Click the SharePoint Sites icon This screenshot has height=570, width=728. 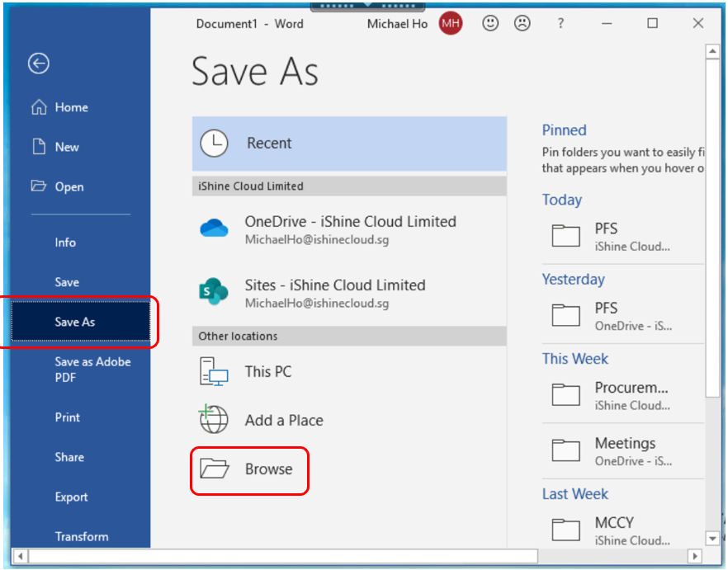tap(214, 291)
